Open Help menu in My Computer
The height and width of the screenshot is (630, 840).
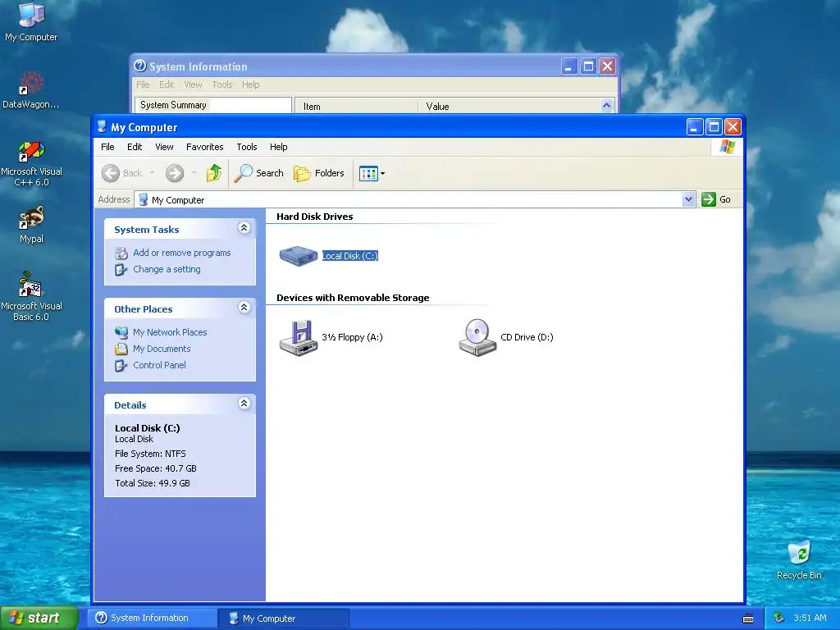279,147
